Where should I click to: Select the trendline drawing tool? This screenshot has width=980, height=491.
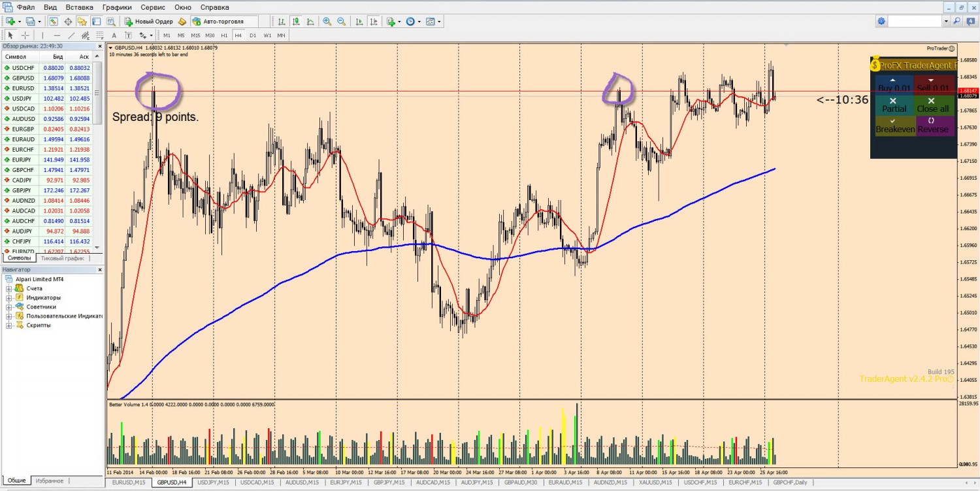(71, 35)
